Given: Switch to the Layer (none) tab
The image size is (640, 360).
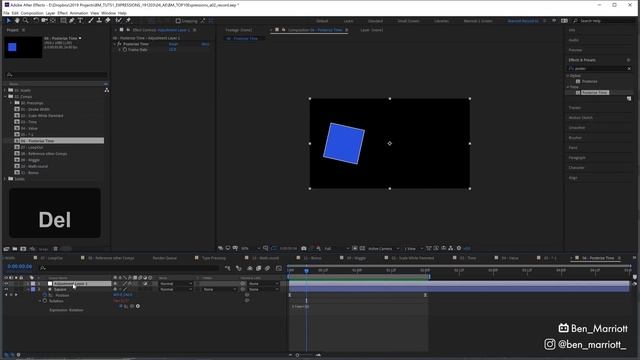Looking at the screenshot, I should pyautogui.click(x=371, y=30).
